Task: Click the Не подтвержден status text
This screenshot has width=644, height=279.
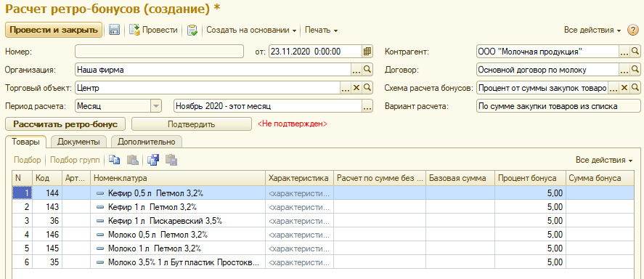Action: coord(292,124)
